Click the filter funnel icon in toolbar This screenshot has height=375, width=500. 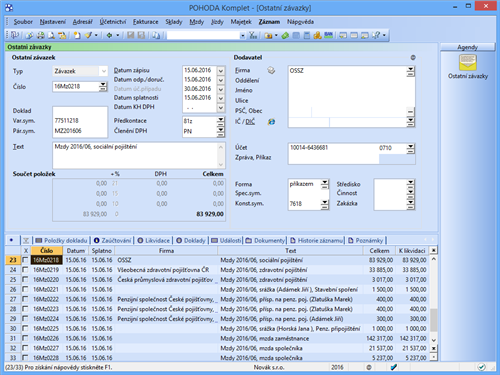point(253,35)
